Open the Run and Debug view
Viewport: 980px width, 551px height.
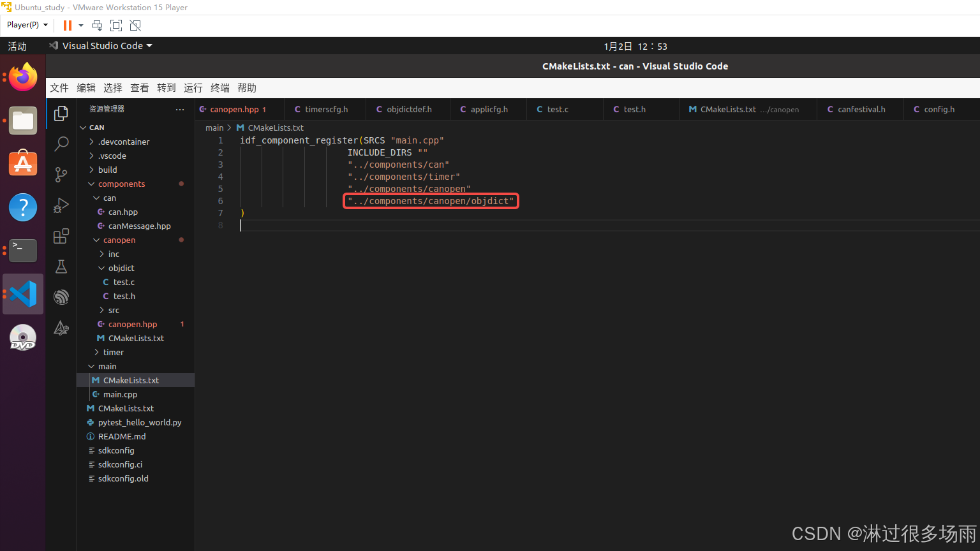click(x=61, y=205)
